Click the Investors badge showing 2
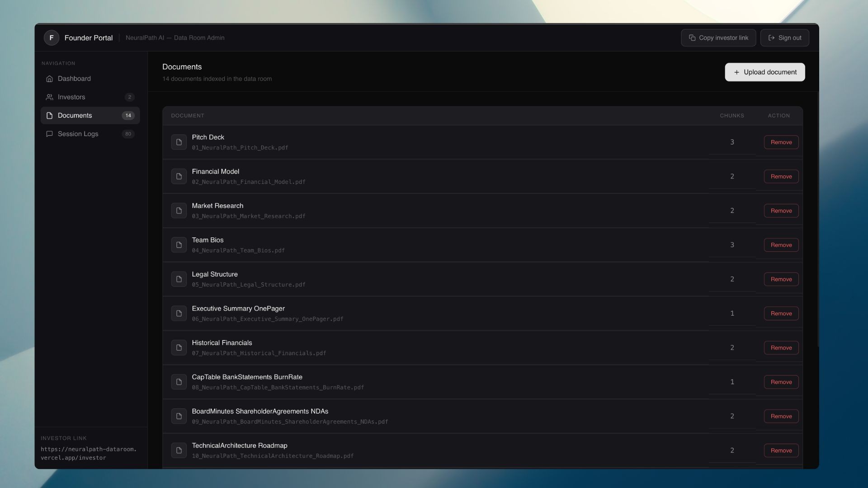 coord(130,97)
